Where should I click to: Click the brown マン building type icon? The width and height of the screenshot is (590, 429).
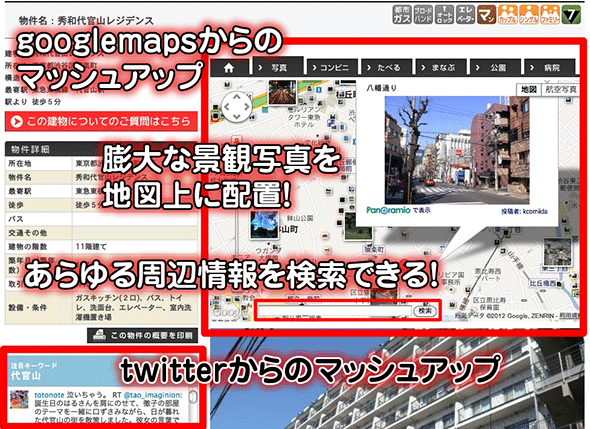[487, 15]
